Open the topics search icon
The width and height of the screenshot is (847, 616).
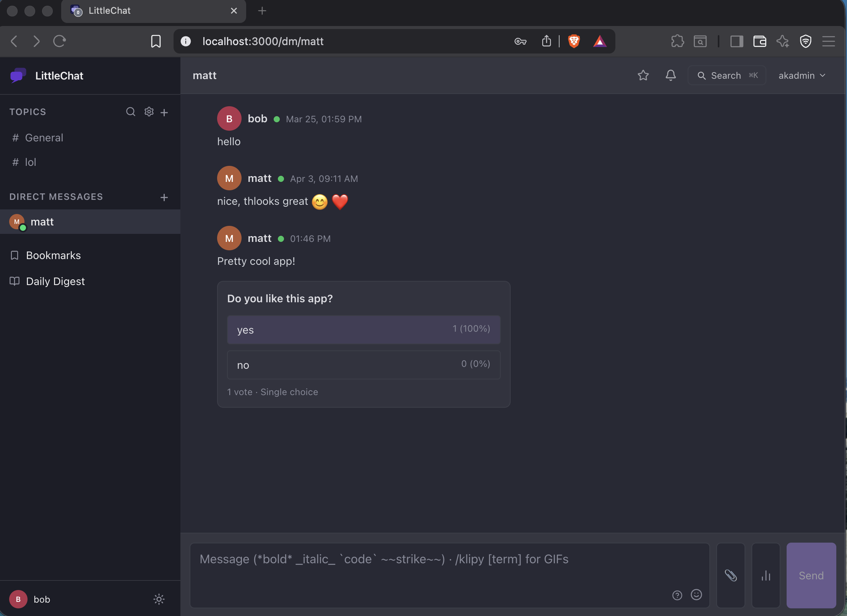point(130,112)
